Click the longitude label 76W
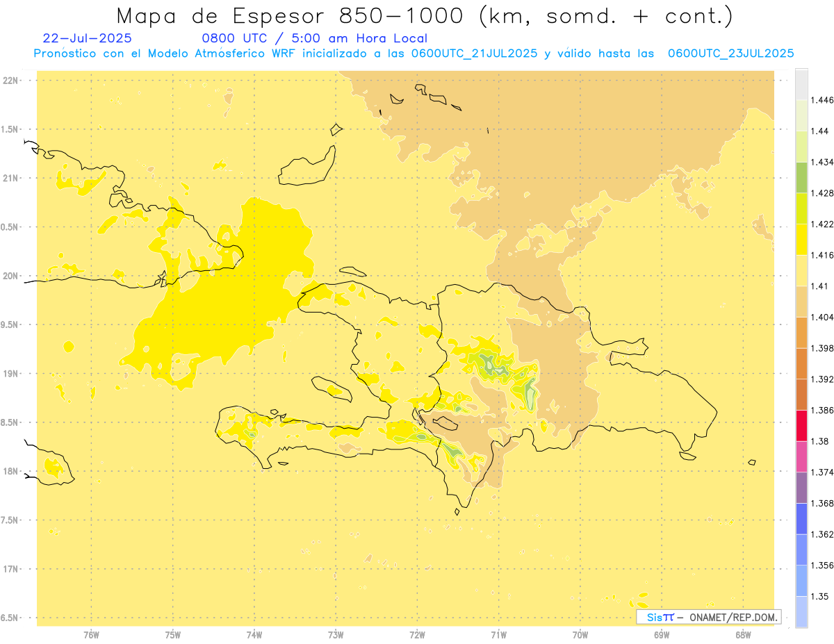Viewport: 834px width, 644px height. [x=91, y=635]
